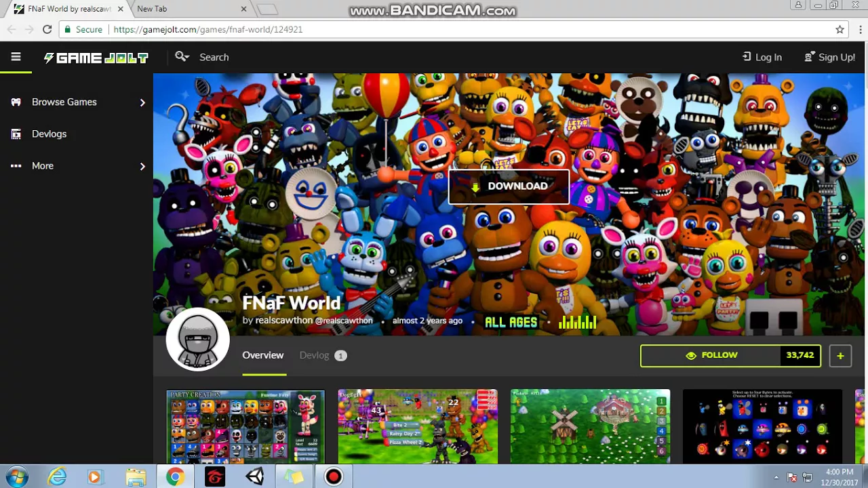Click the yellow rating bars meter
The height and width of the screenshot is (488, 868).
coord(577,323)
